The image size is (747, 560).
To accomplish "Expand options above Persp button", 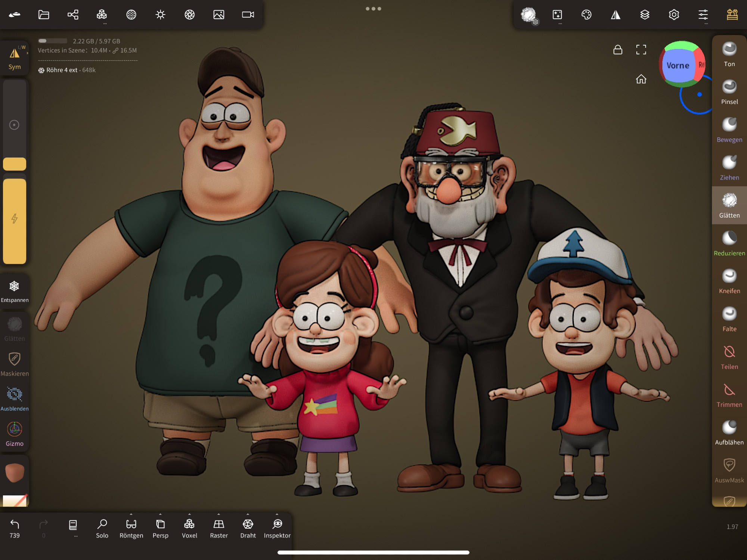I will click(160, 514).
